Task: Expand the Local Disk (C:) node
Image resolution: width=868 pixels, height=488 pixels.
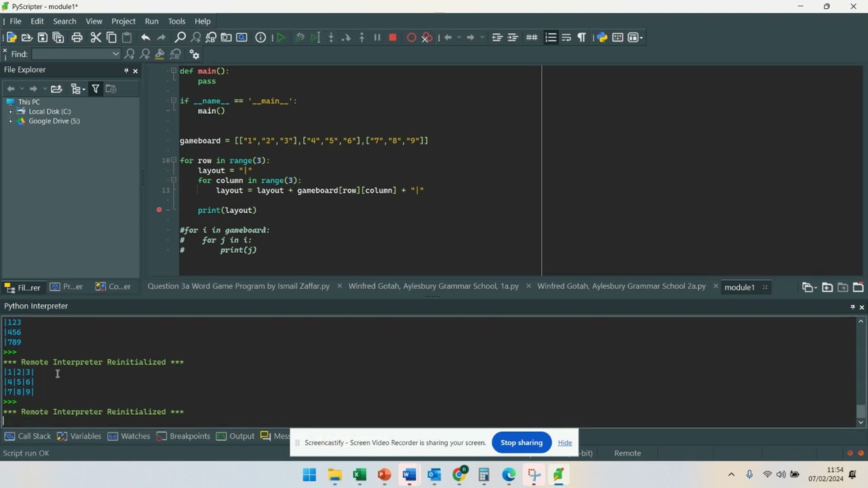Action: (10, 112)
